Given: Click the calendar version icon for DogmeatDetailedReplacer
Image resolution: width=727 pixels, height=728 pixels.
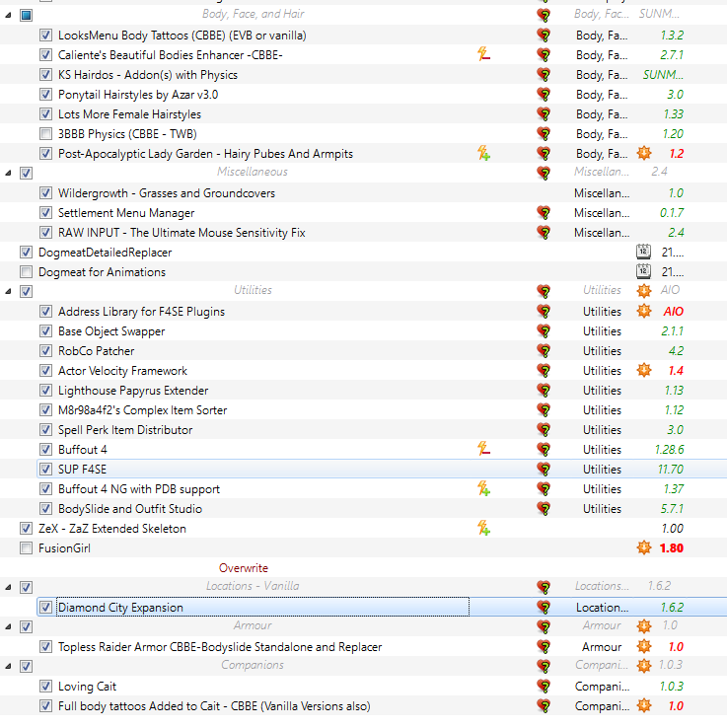Looking at the screenshot, I should point(643,252).
